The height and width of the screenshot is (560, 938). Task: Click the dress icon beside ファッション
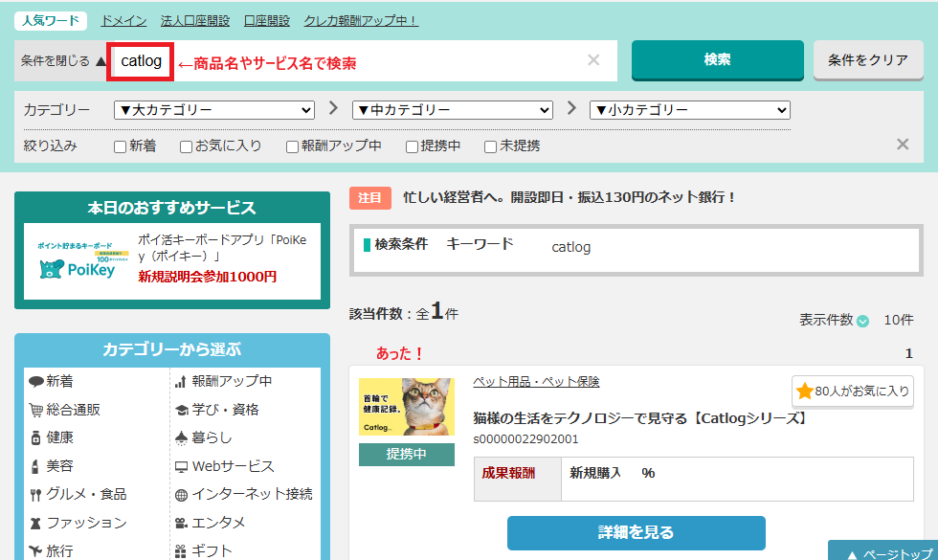pyautogui.click(x=36, y=523)
